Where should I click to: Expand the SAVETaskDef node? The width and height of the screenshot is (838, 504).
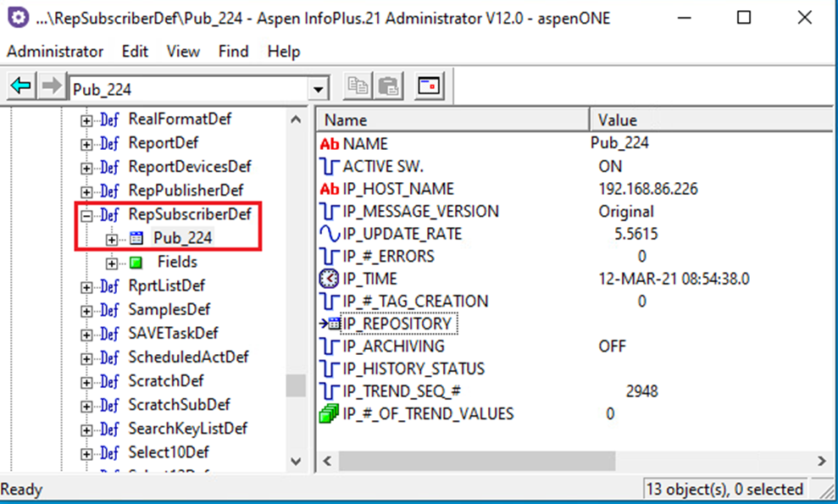(x=86, y=335)
